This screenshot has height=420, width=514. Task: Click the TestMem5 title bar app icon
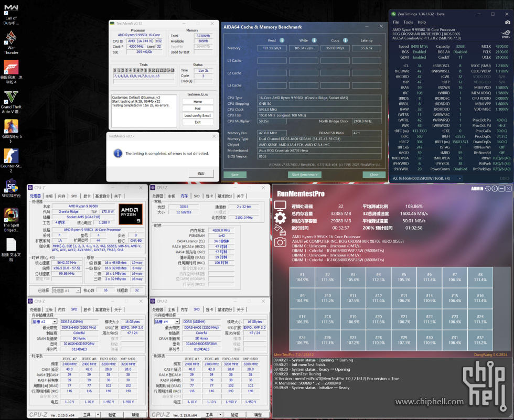point(112,24)
